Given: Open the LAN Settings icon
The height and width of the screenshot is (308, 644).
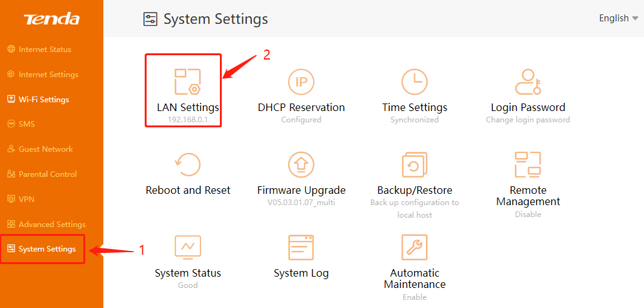Looking at the screenshot, I should [187, 82].
